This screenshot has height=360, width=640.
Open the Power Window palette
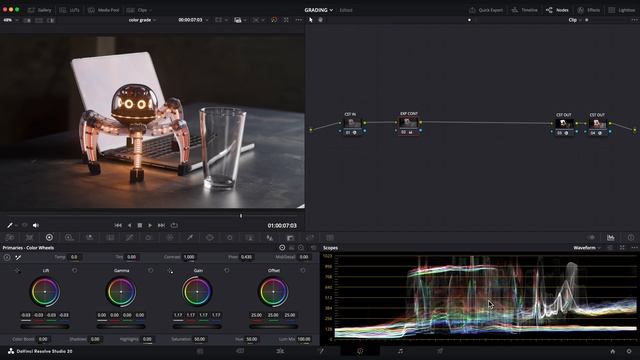[x=210, y=238]
